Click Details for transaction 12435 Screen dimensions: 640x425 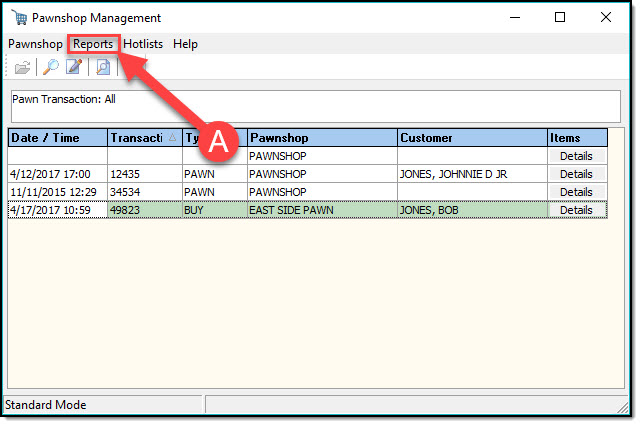tap(576, 174)
